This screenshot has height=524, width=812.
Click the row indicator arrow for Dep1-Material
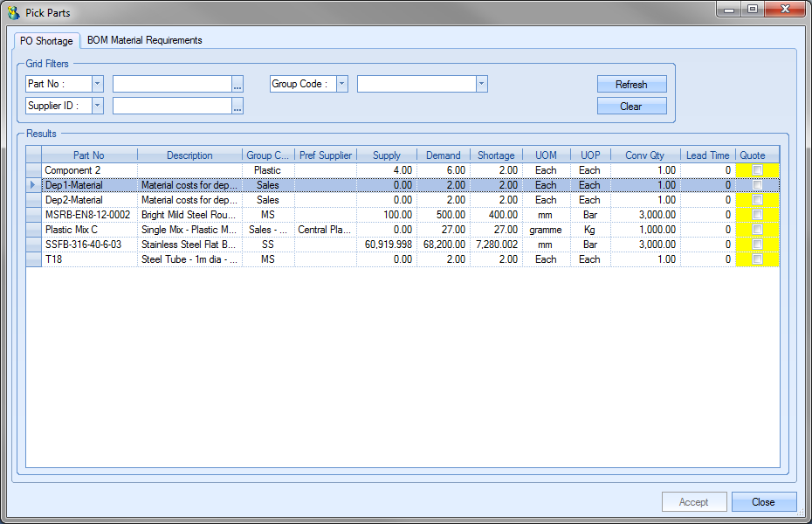pyautogui.click(x=33, y=185)
